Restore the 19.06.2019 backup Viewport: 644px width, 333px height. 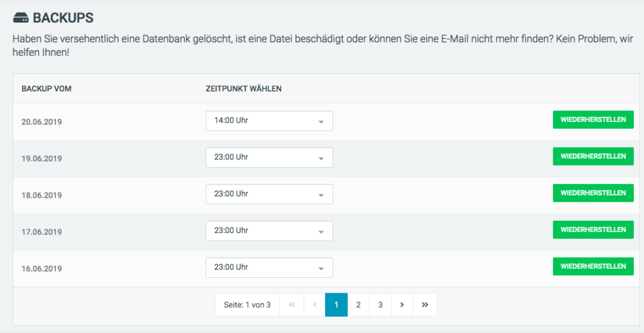pos(593,156)
